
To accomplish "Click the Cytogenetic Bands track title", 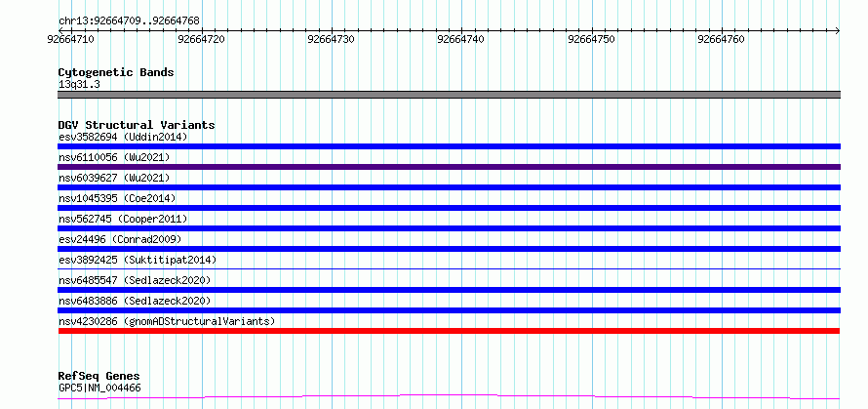I will (x=116, y=72).
